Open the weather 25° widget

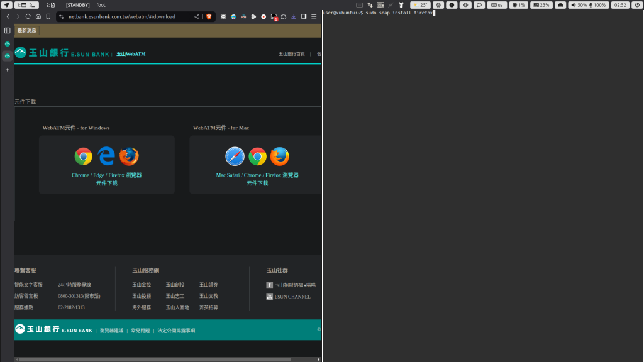pyautogui.click(x=420, y=5)
